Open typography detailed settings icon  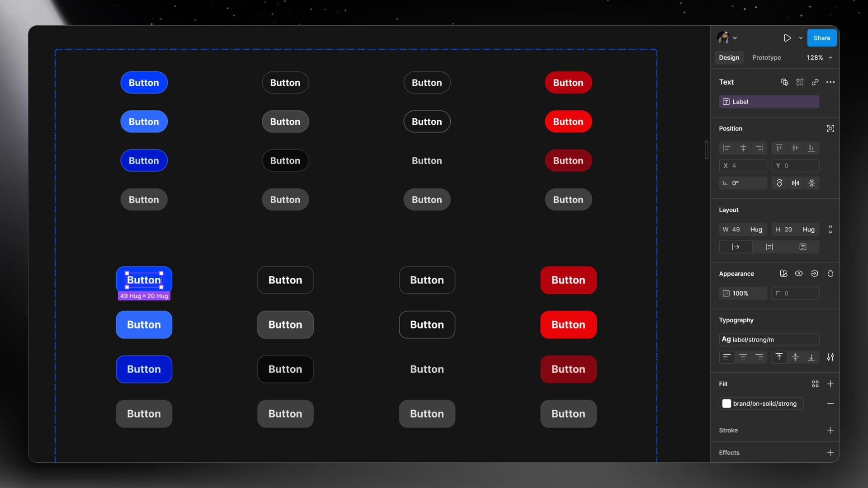tap(830, 357)
